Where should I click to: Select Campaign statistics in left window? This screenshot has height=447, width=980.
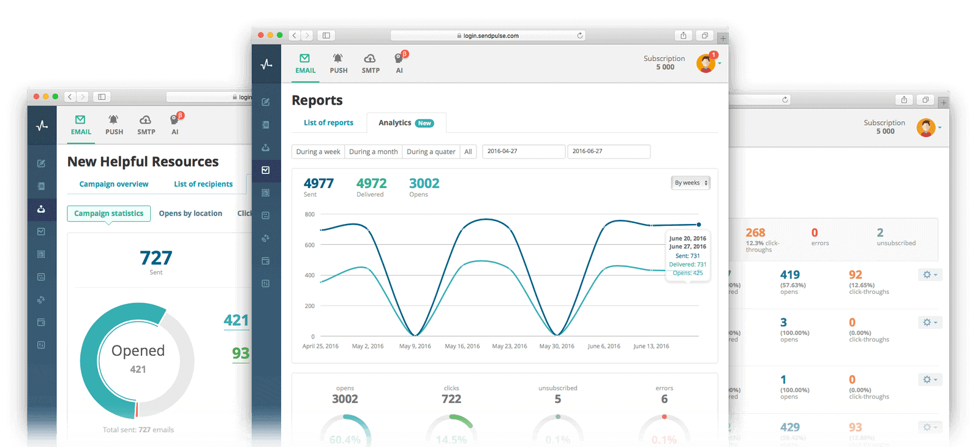109,213
